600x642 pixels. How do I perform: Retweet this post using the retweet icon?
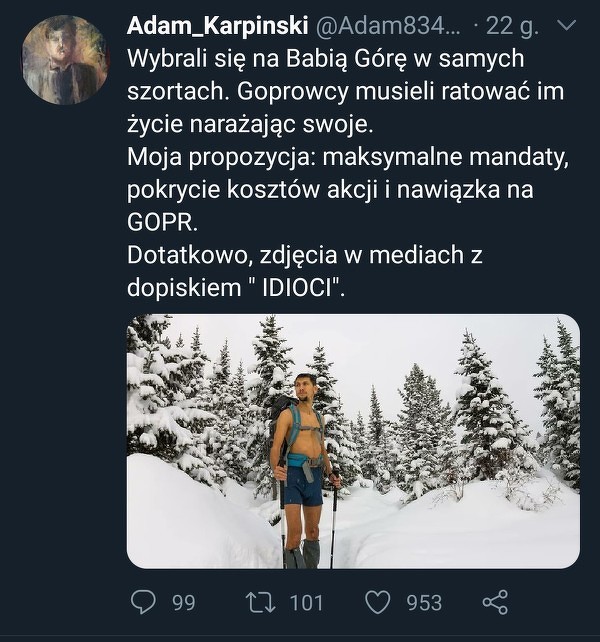[x=258, y=602]
